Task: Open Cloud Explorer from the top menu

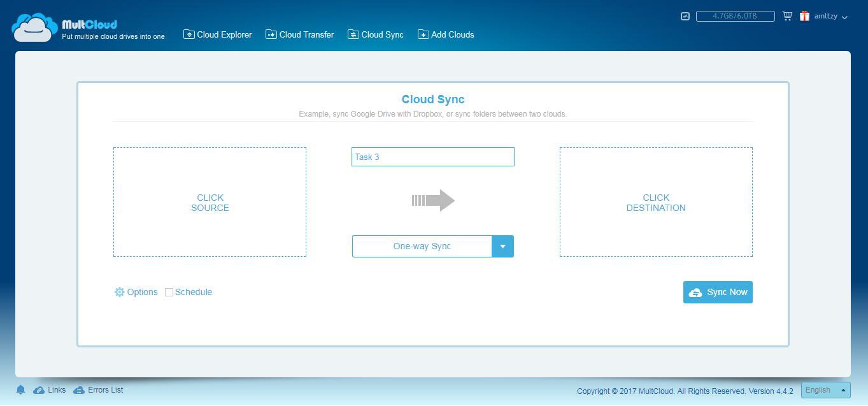Action: [218, 34]
